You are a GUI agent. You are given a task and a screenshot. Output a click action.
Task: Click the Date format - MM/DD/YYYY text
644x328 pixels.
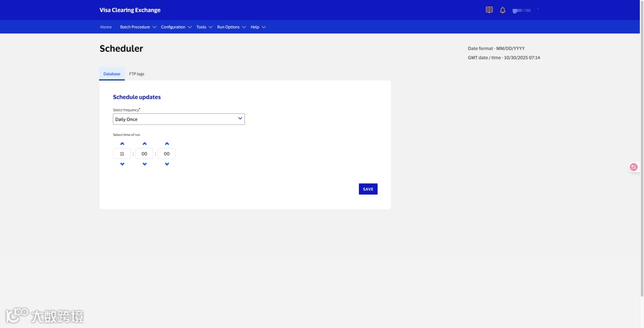(x=496, y=48)
